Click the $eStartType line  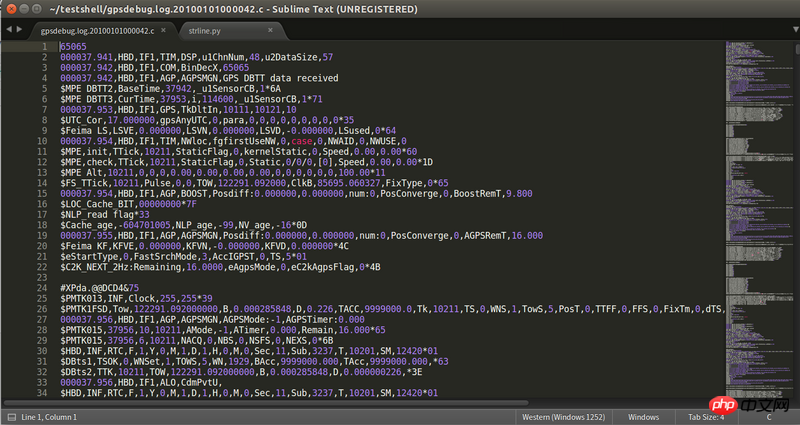coord(184,257)
